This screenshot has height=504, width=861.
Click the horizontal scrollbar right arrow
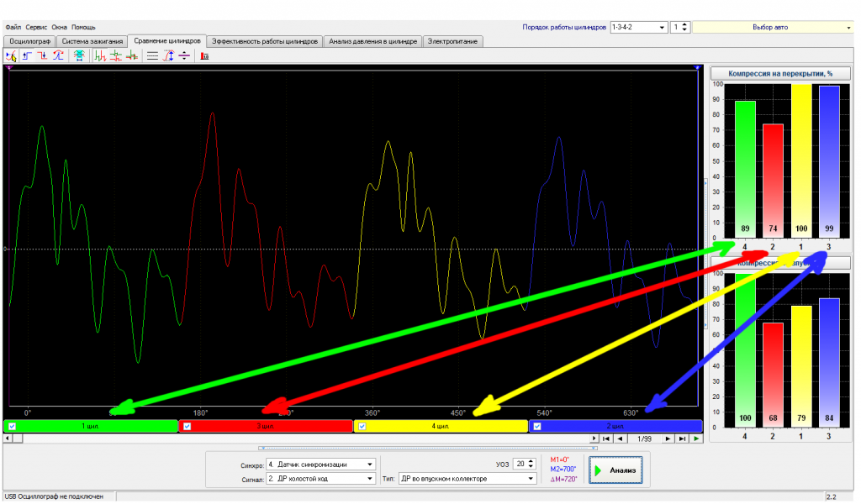[x=594, y=438]
